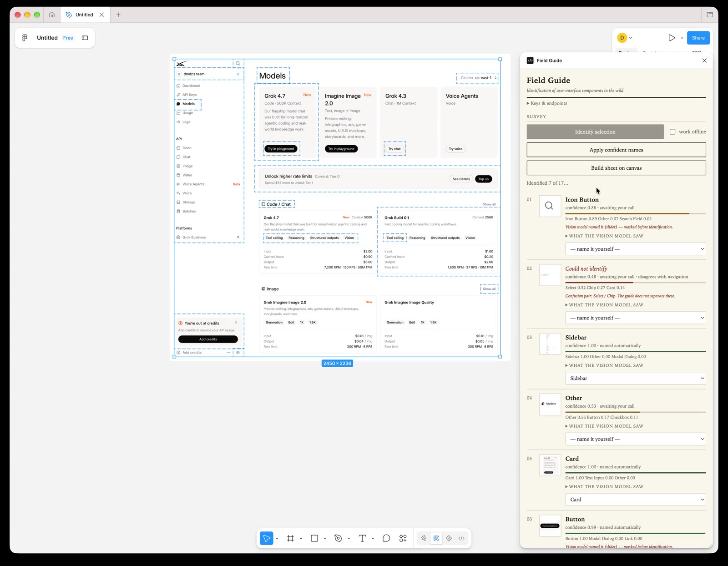Open the Sidebar name dropdown
Screen dimensions: 728x566
pos(636,378)
